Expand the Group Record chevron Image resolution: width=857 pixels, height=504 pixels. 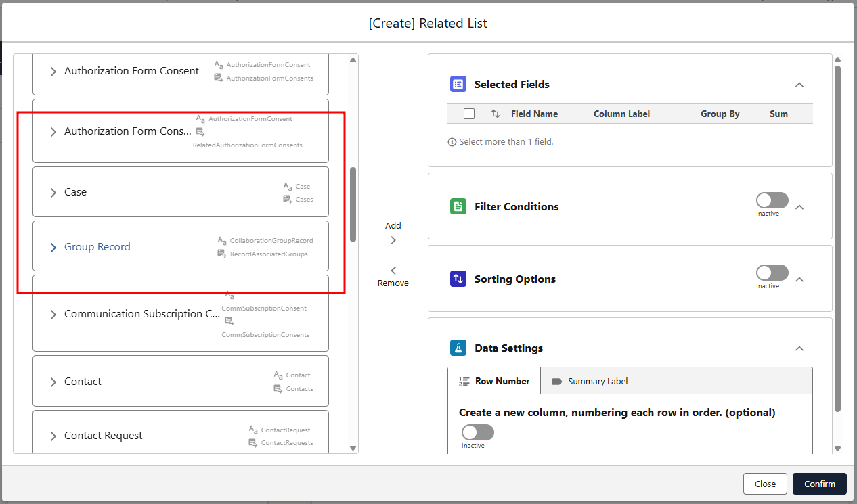53,248
